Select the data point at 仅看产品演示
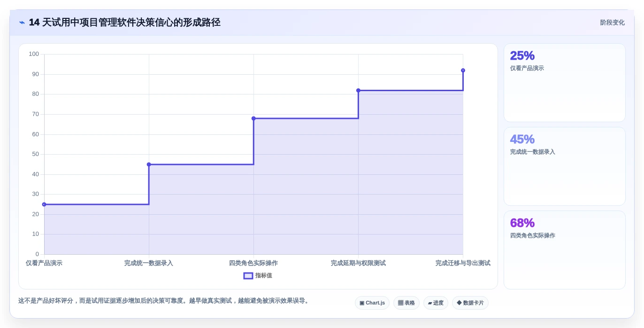This screenshot has height=328, width=644. [x=44, y=204]
